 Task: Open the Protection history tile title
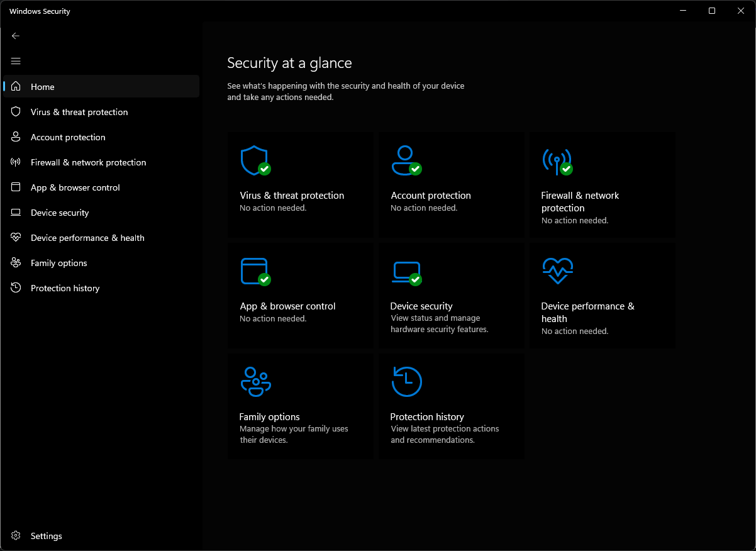427,417
